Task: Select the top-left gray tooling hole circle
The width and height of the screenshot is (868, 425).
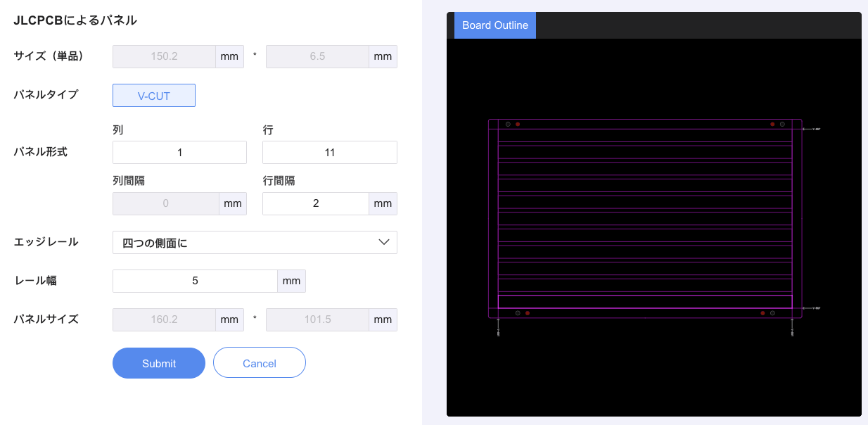Action: pyautogui.click(x=508, y=125)
